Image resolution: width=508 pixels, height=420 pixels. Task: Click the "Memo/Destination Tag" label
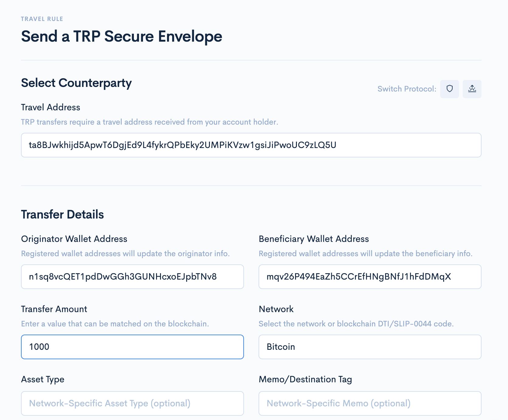coord(305,379)
